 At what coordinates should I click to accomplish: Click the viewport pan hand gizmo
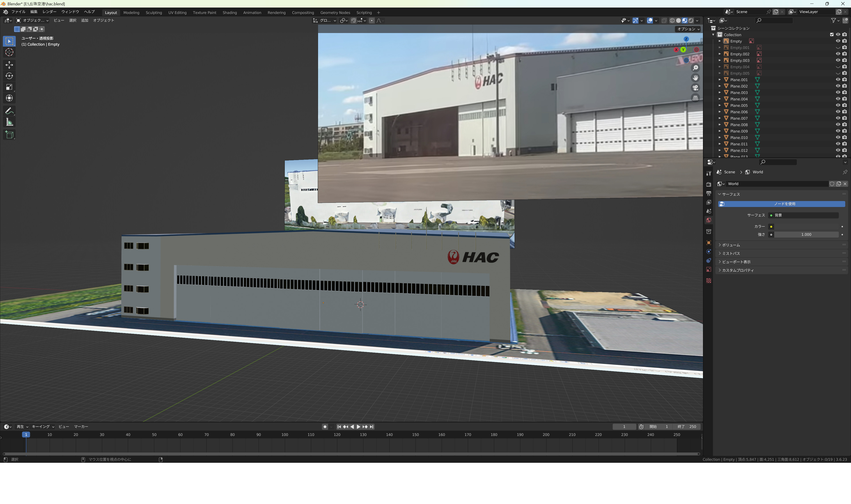pyautogui.click(x=695, y=78)
